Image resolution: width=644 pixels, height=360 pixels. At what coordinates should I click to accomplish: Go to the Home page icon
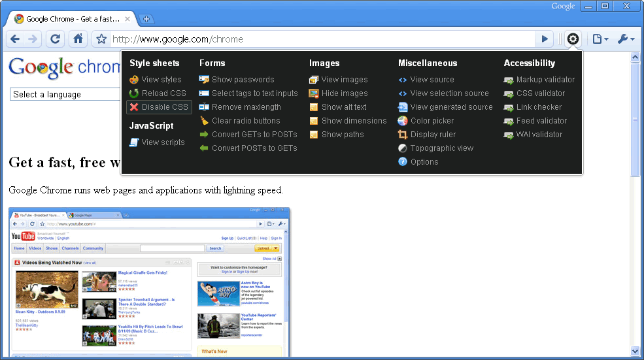78,39
